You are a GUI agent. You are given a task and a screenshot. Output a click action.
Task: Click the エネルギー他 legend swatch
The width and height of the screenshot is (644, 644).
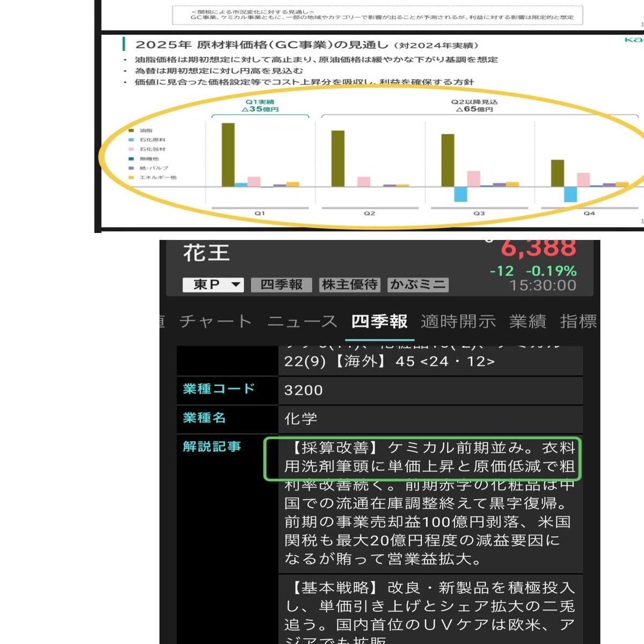[x=131, y=177]
